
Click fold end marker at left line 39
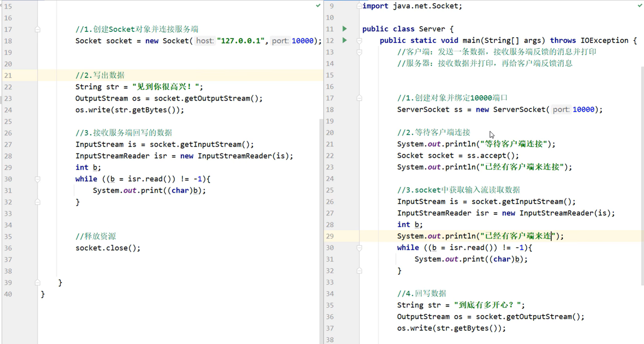point(37,283)
